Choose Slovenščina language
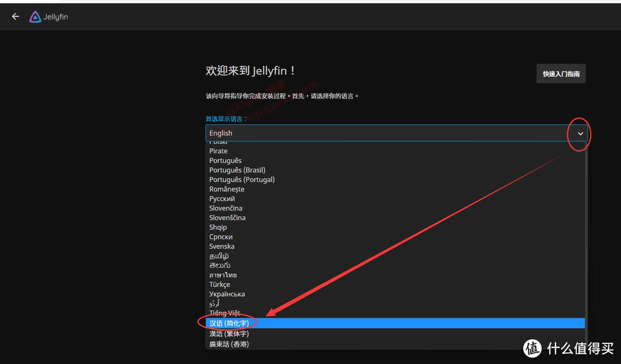 395,217
